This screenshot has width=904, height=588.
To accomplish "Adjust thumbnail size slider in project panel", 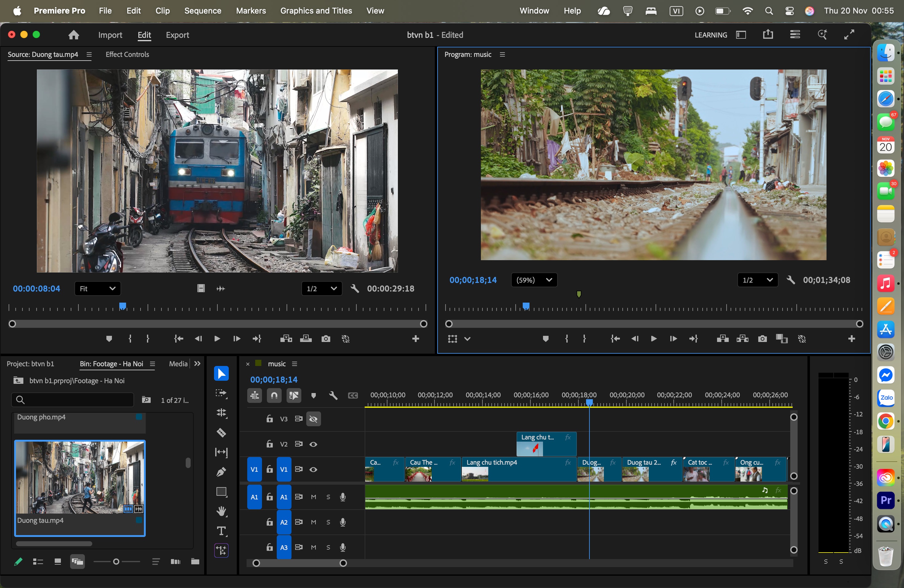I will pos(116,562).
